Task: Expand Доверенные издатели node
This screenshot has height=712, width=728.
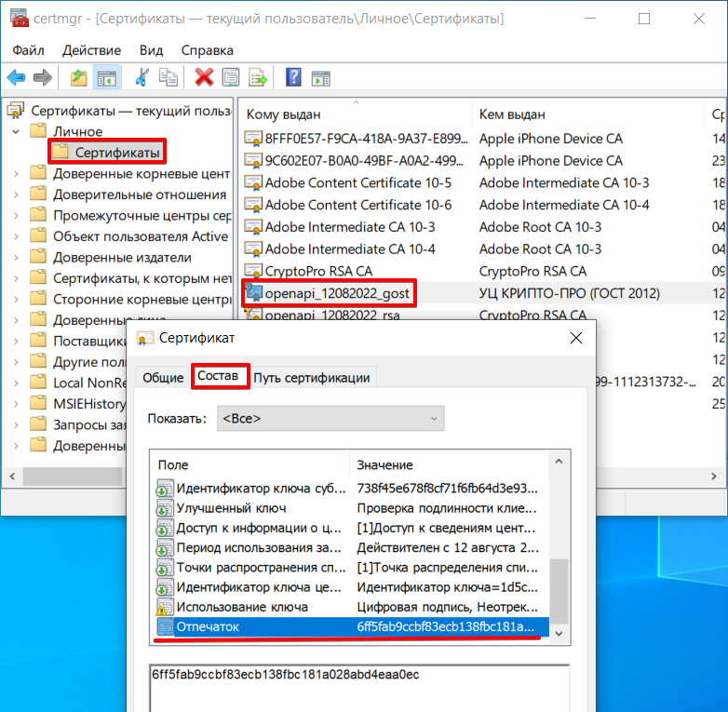Action: (x=16, y=257)
